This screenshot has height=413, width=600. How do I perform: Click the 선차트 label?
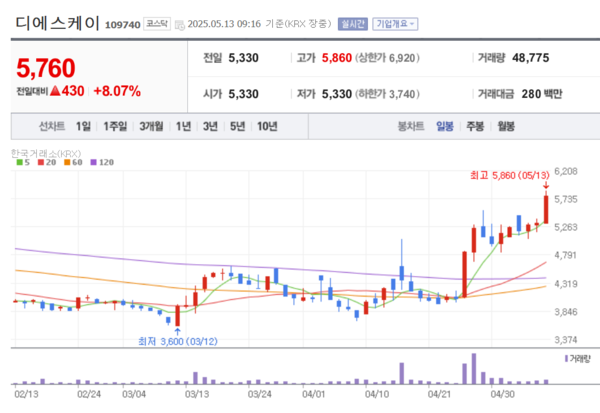[52, 126]
